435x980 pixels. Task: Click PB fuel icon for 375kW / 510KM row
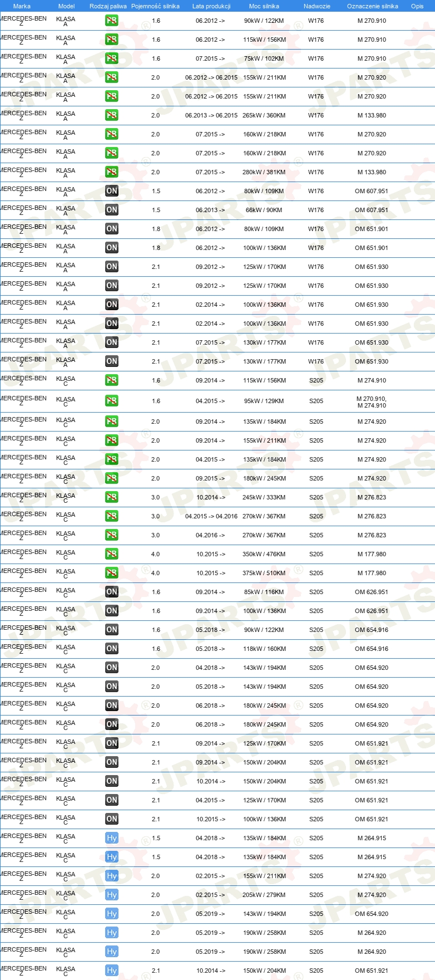(x=112, y=573)
